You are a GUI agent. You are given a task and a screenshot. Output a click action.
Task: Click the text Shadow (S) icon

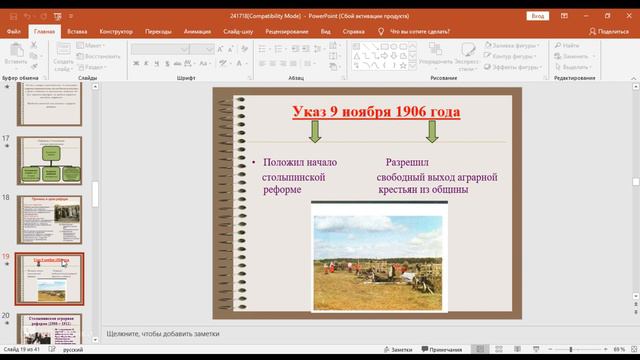(x=167, y=64)
